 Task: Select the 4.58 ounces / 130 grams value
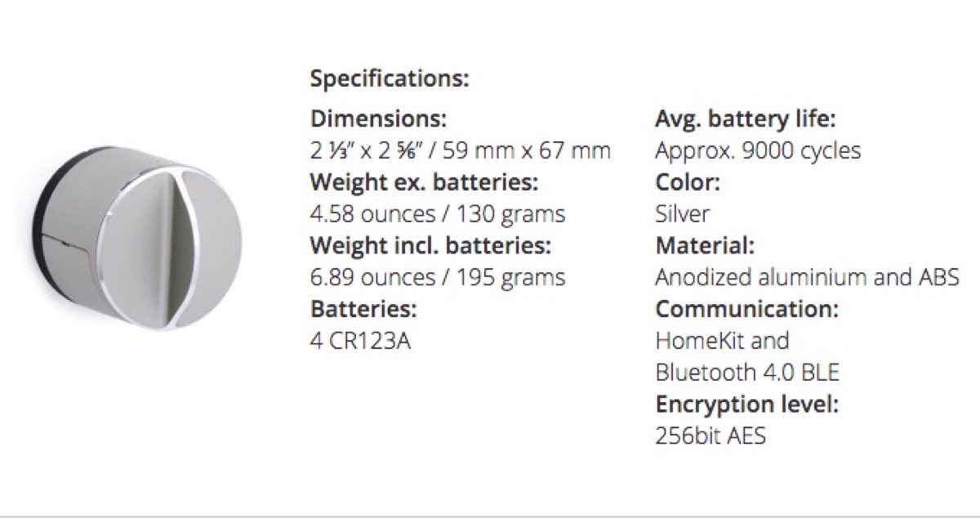click(x=437, y=215)
